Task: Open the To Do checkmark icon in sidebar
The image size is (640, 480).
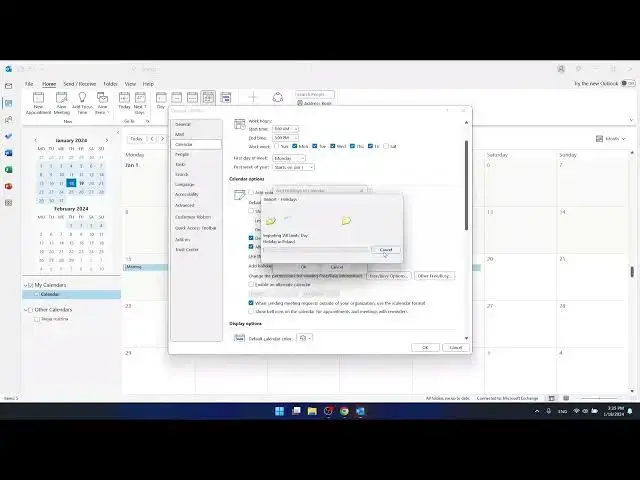Action: [x=9, y=136]
